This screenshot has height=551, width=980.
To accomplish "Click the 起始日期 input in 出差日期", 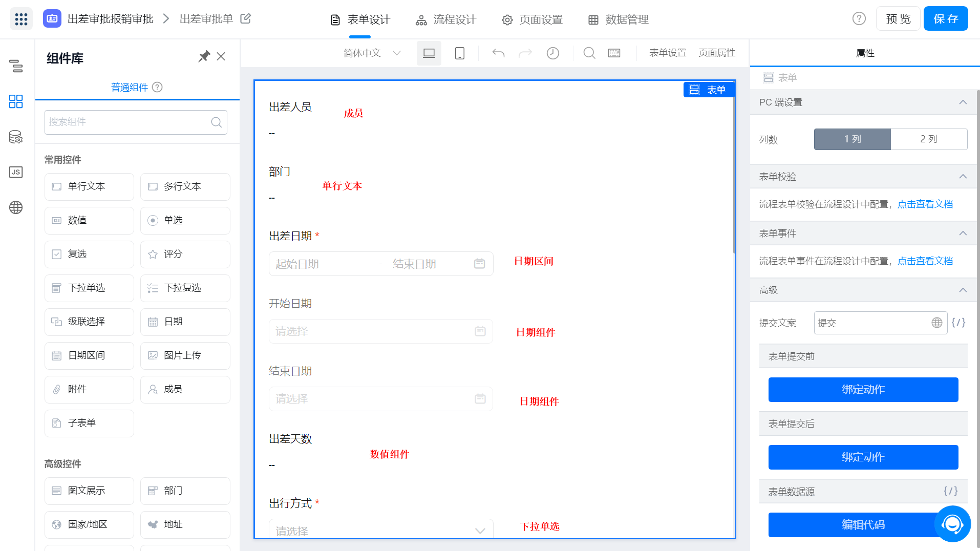I will click(323, 264).
